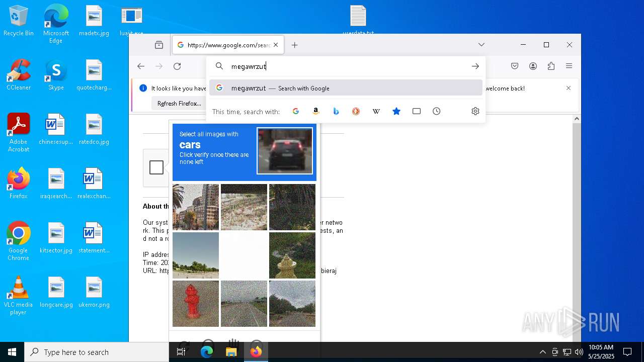Open volume control in system tray
This screenshot has height=362, width=644.
point(579,352)
